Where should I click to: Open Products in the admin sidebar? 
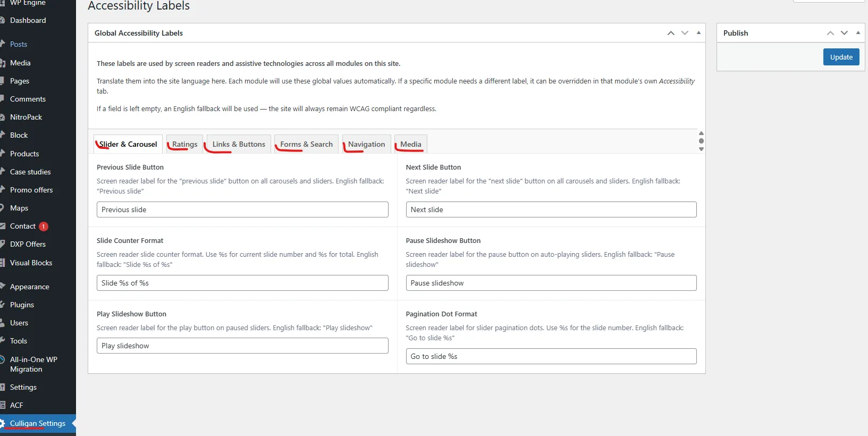(x=24, y=154)
